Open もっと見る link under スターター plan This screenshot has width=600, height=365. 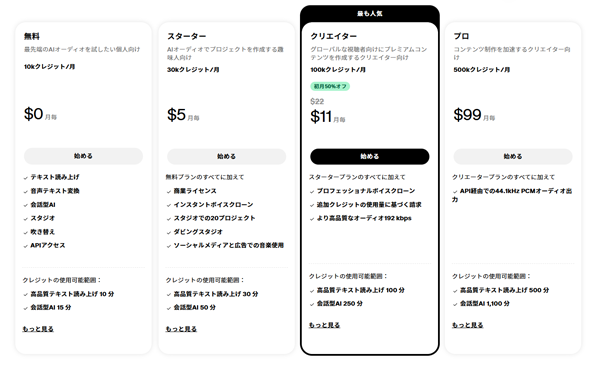tap(181, 329)
